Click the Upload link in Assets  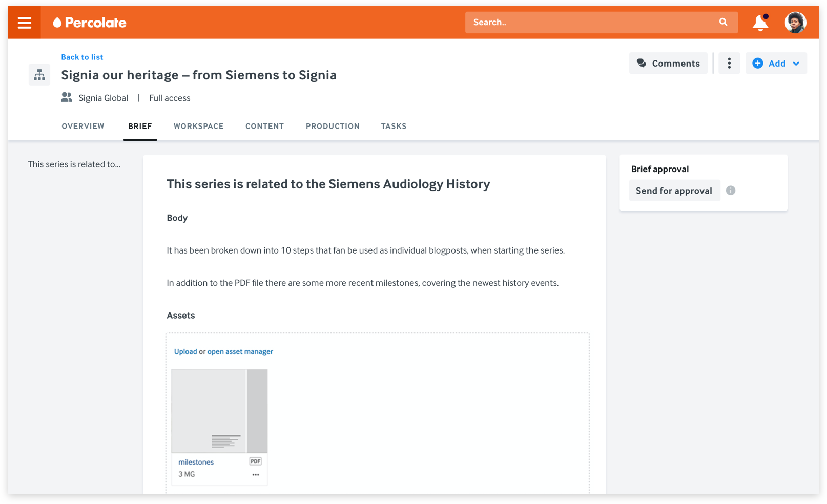click(x=185, y=351)
